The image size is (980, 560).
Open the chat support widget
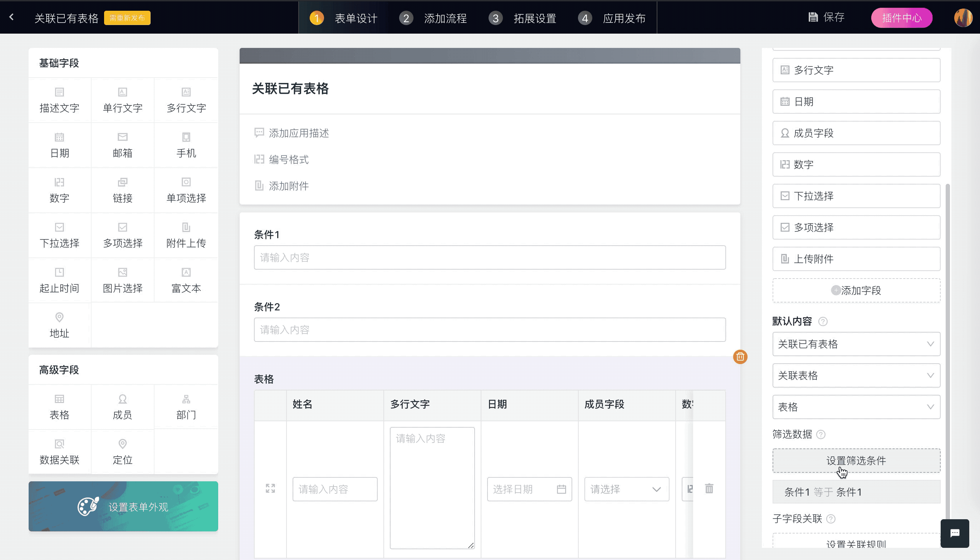955,533
